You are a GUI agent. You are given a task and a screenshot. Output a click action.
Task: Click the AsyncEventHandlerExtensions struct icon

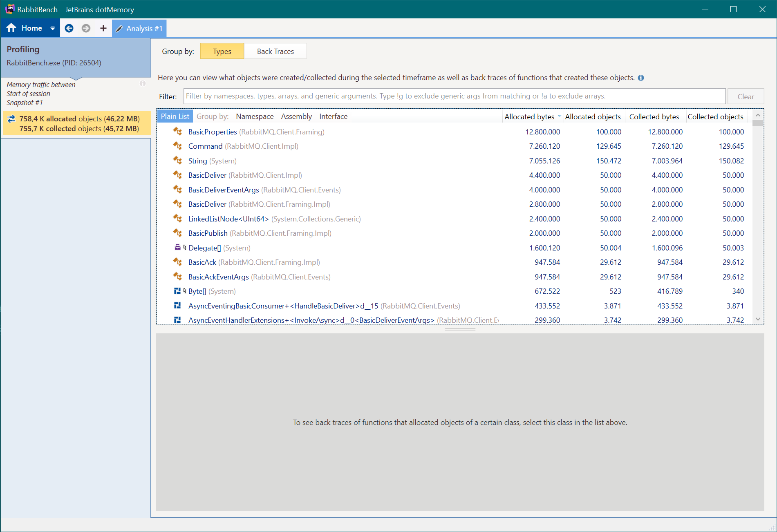click(177, 320)
